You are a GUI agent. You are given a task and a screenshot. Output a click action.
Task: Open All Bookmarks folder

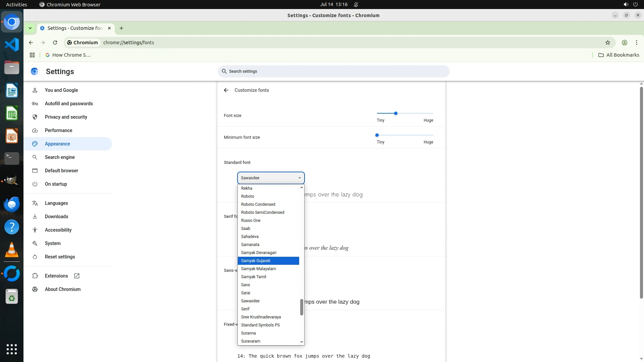coord(619,55)
